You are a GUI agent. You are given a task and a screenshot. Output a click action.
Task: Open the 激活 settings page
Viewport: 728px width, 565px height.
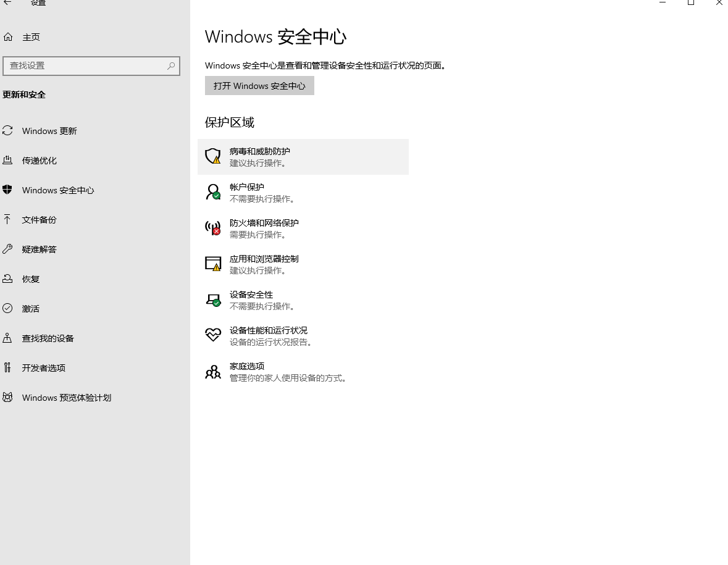click(31, 309)
